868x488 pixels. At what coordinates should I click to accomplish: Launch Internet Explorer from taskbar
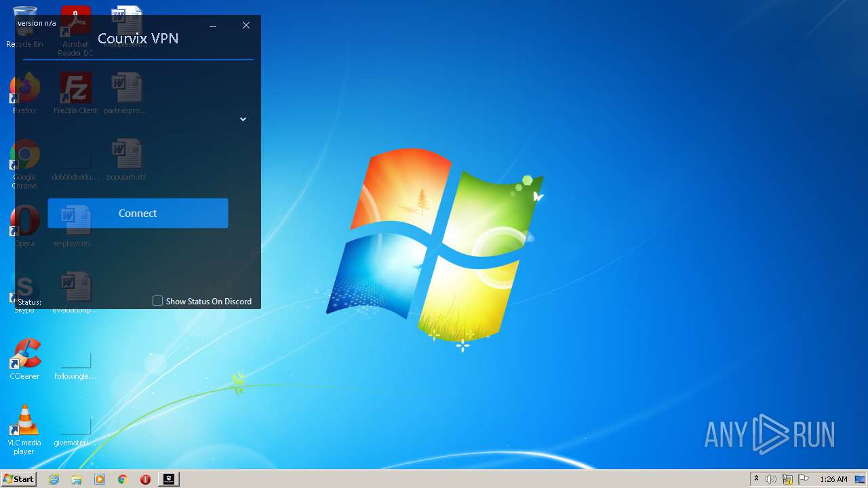pos(54,479)
